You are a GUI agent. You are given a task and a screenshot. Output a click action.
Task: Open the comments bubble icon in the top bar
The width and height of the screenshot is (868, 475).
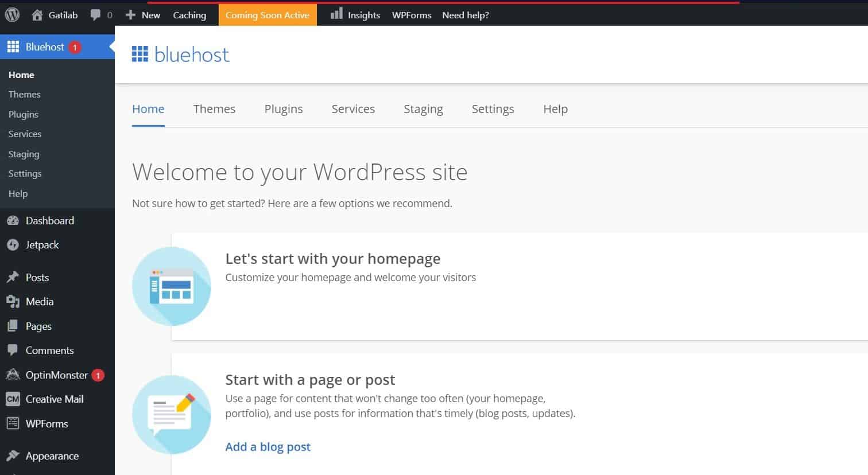[95, 14]
